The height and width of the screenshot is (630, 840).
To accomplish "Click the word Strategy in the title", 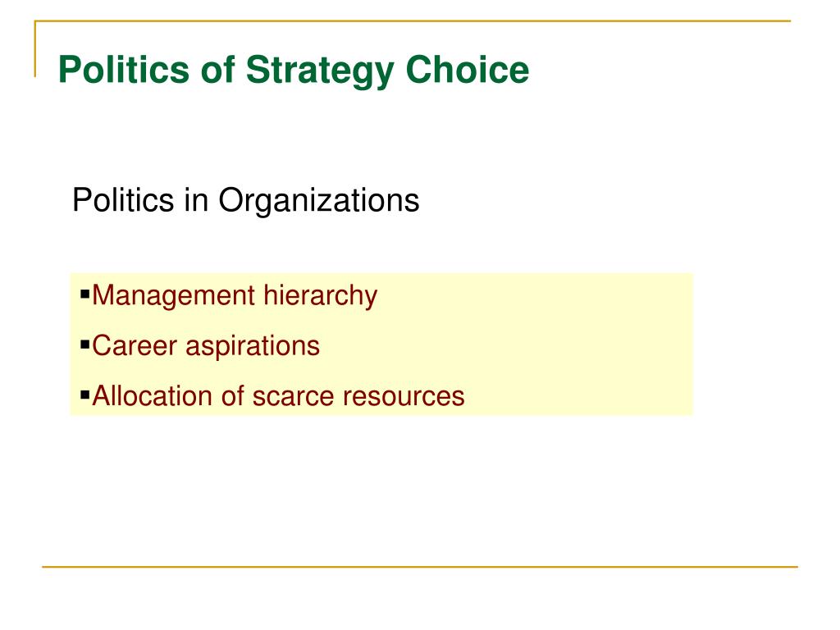I will [320, 71].
